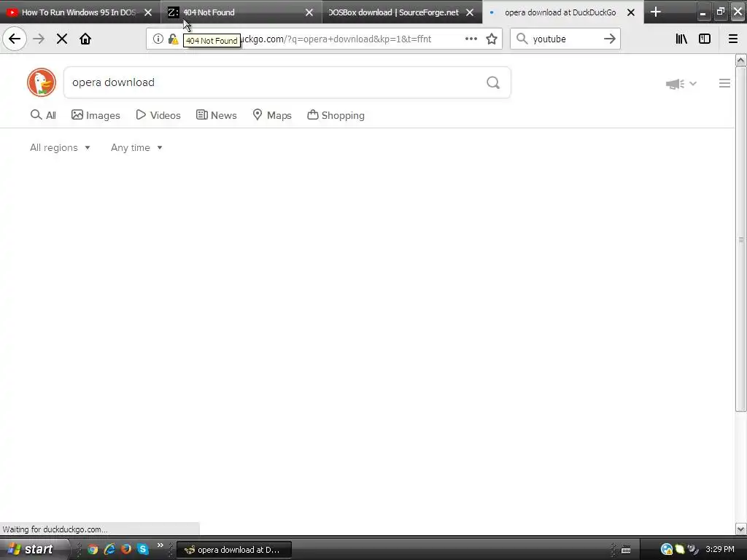747x560 pixels.
Task: Switch to Maps results
Action: point(272,115)
